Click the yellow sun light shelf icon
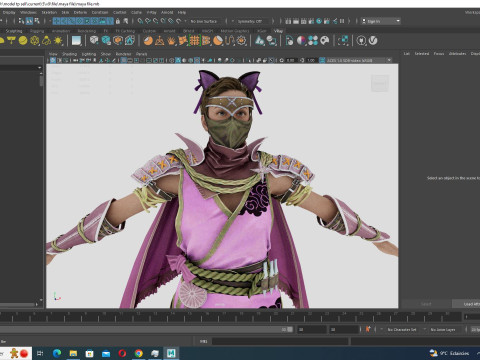 [x=58, y=41]
